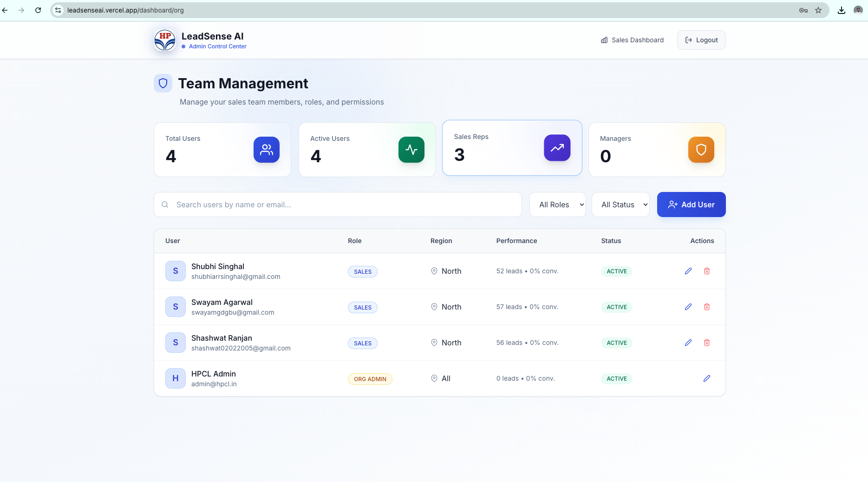The width and height of the screenshot is (868, 482).
Task: Click email shubhiarrsinghal@gmail.com
Action: [236, 277]
